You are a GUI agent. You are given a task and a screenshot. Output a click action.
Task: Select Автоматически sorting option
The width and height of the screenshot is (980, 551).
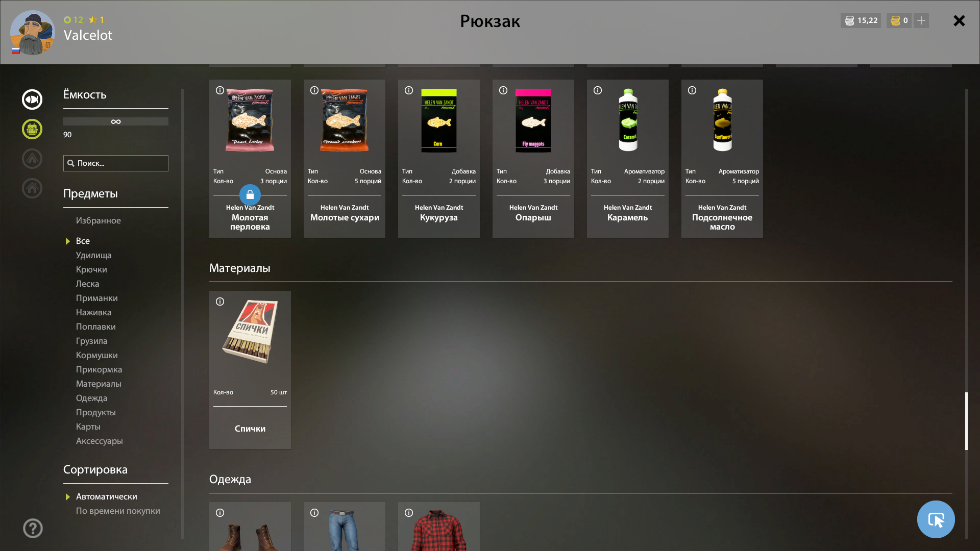[x=107, y=496]
